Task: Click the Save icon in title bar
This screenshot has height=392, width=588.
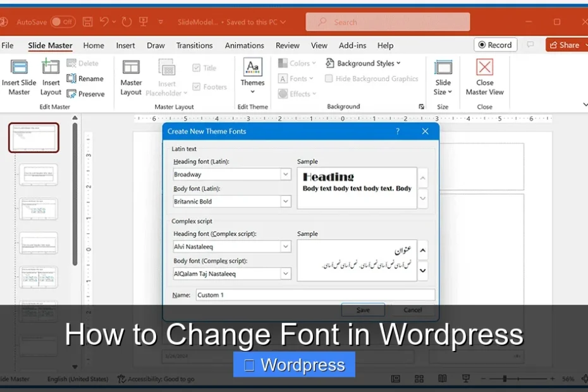Action: [87, 21]
